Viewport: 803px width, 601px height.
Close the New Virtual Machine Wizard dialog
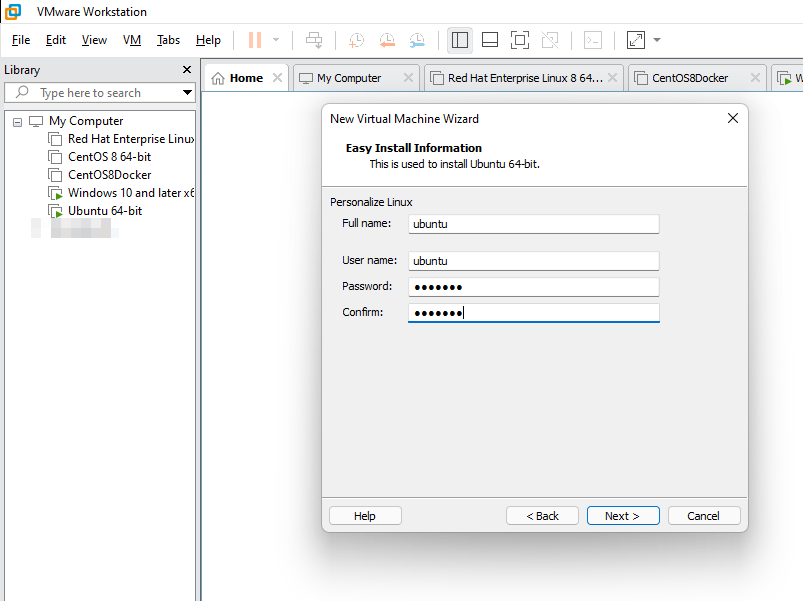pyautogui.click(x=733, y=118)
